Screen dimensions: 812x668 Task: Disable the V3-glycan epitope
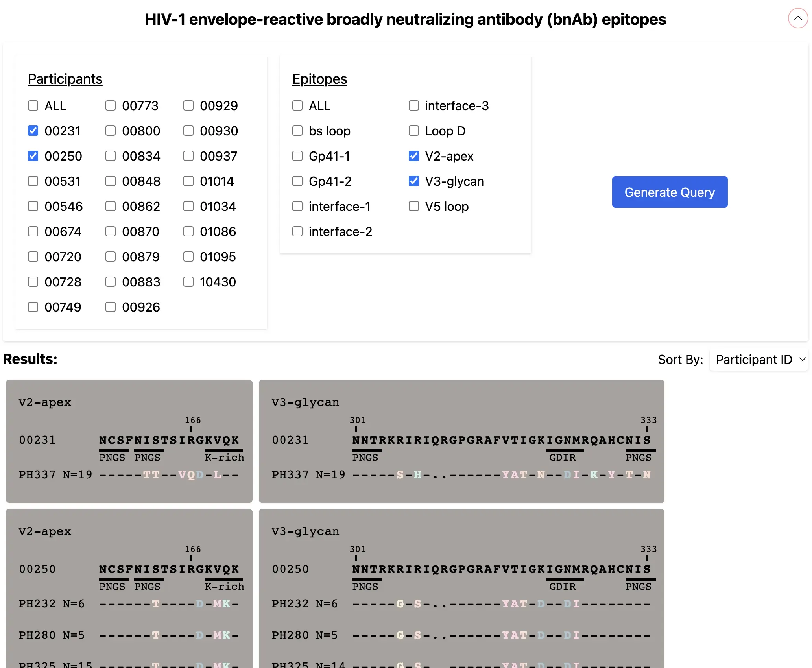[413, 181]
